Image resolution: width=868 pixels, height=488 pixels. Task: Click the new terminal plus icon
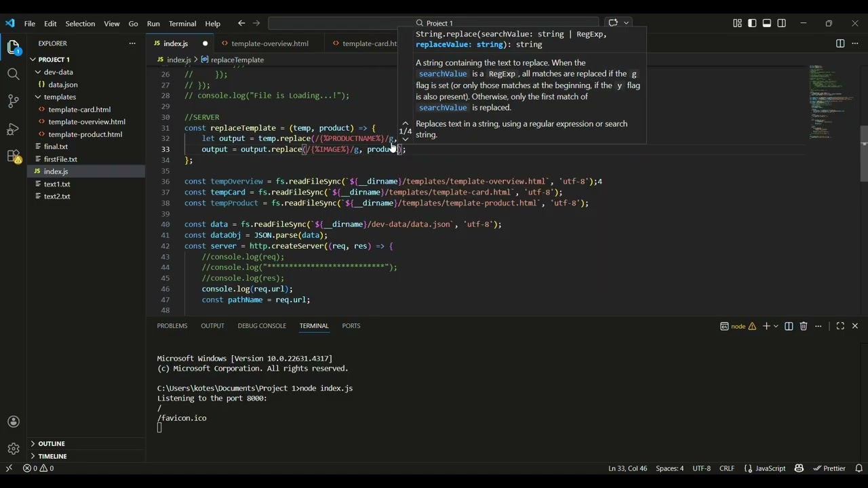pos(766,326)
